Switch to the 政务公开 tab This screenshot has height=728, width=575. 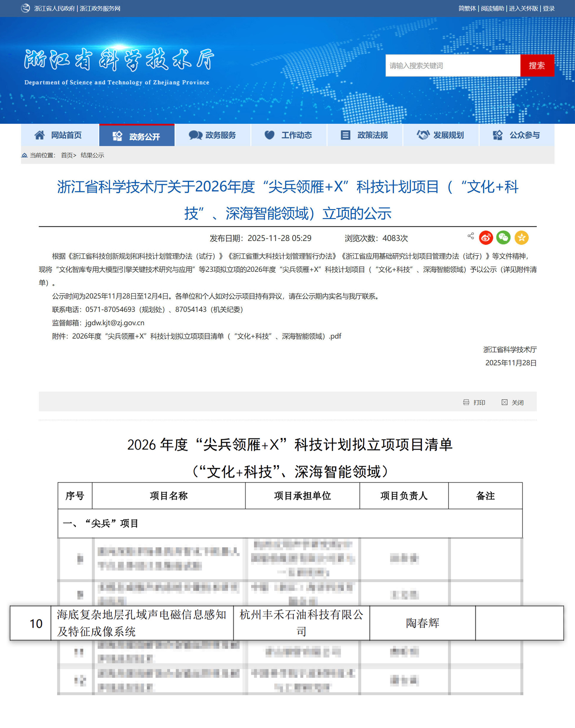pos(137,135)
